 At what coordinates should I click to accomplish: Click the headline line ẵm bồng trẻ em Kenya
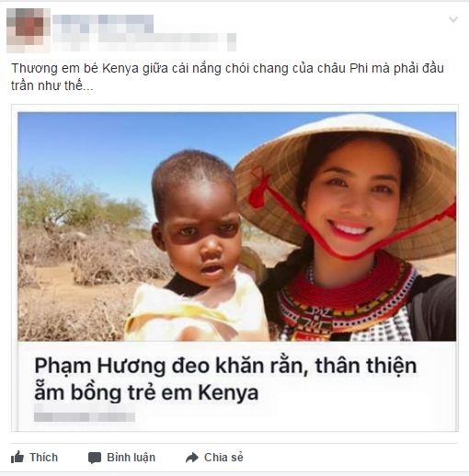click(x=146, y=392)
